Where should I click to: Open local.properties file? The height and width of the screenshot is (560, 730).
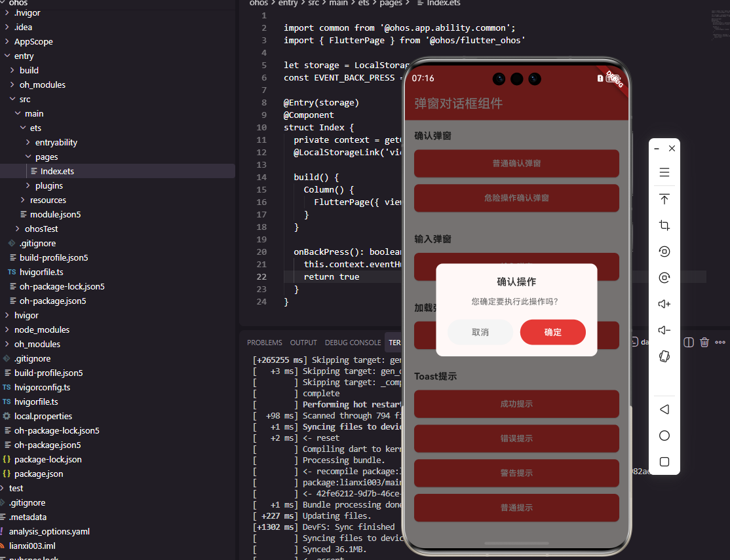pyautogui.click(x=43, y=416)
